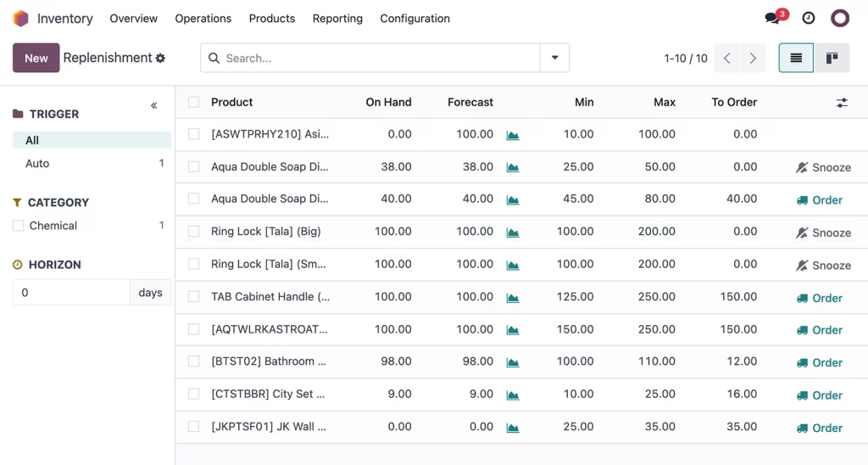868x465 pixels.
Task: Click column settings adjust icon
Action: 842,103
